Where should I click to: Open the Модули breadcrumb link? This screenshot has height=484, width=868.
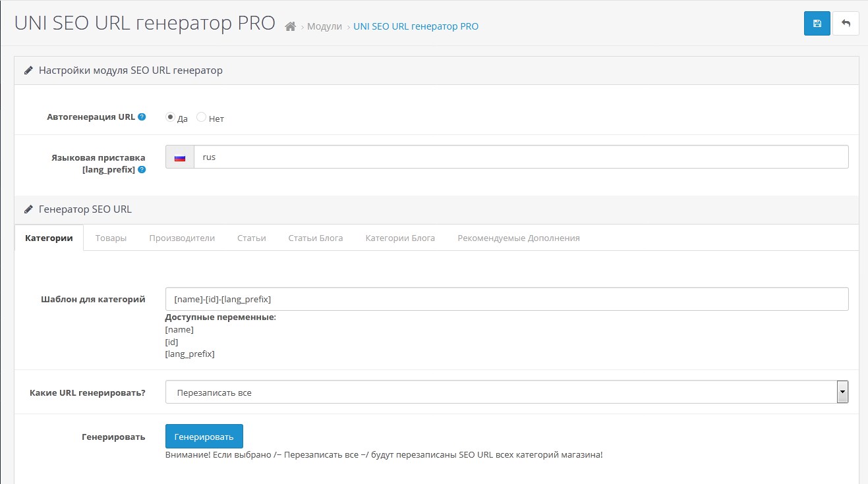click(x=324, y=26)
